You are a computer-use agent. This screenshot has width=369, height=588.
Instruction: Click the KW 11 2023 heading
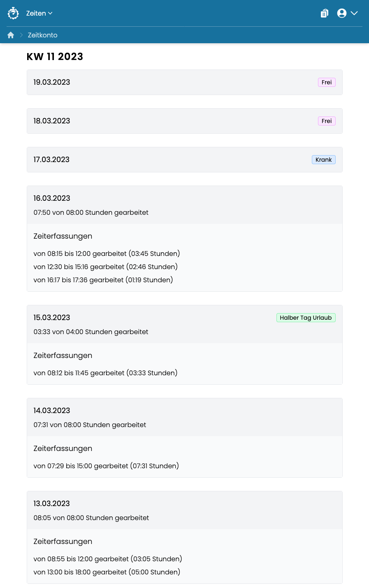coord(55,57)
